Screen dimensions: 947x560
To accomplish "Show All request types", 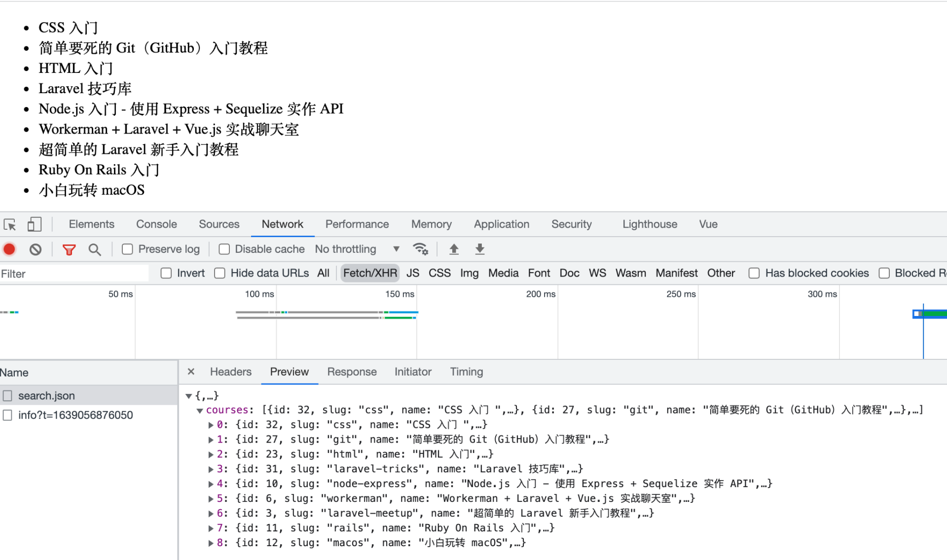I will pyautogui.click(x=323, y=273).
